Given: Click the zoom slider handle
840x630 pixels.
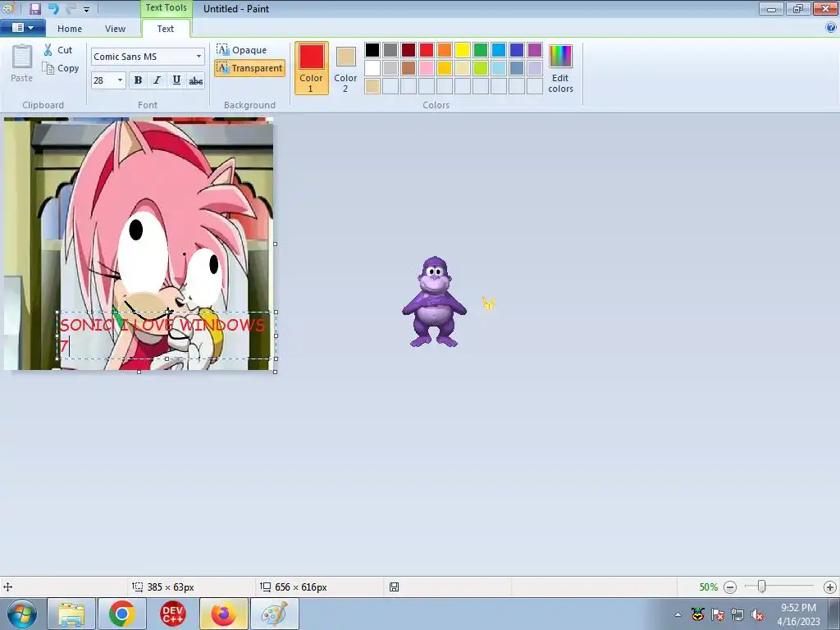Looking at the screenshot, I should [x=761, y=587].
